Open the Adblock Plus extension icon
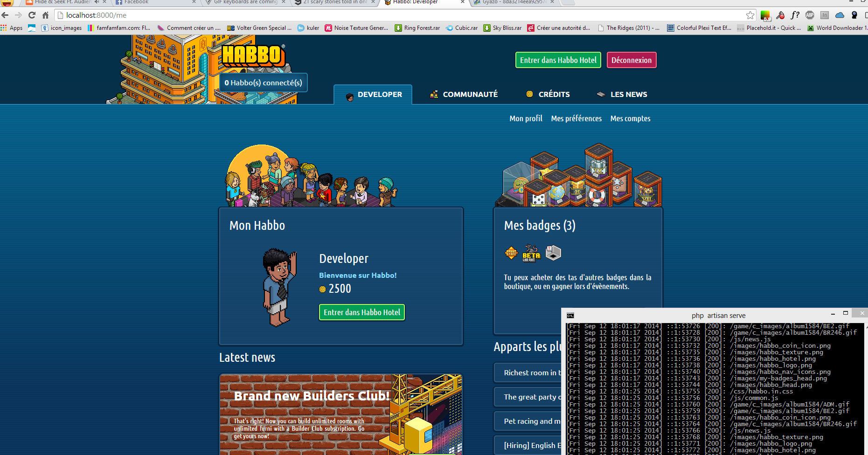 coord(810,15)
